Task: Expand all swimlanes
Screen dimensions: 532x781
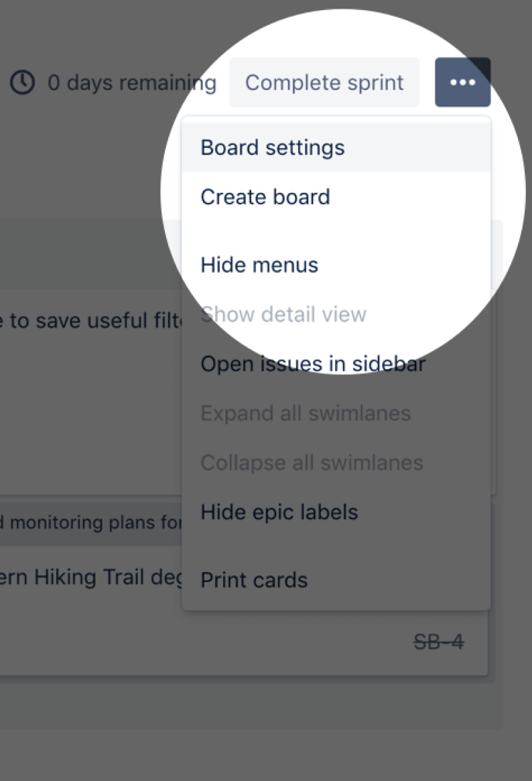Action: 306,413
